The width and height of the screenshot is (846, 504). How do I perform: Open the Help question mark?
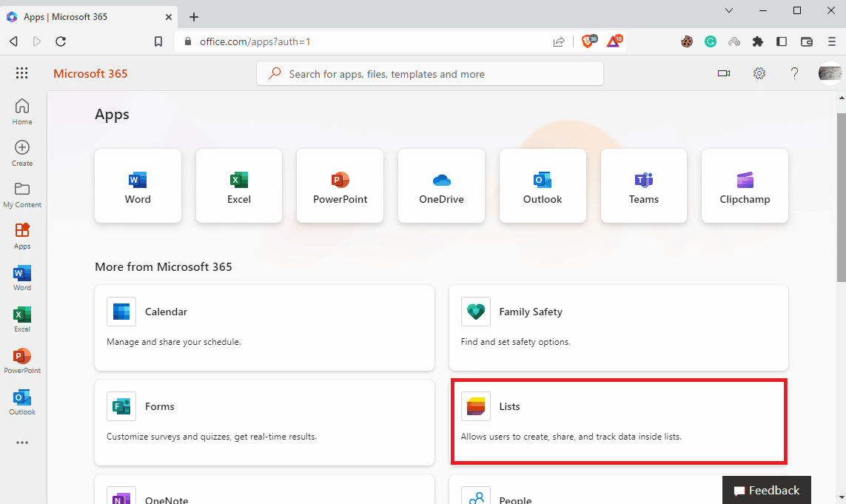794,73
